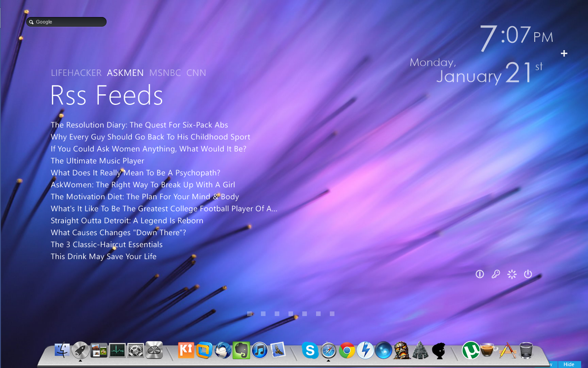The width and height of the screenshot is (588, 368).
Task: Open 'The Ultimate Music Player' article
Action: coord(97,161)
